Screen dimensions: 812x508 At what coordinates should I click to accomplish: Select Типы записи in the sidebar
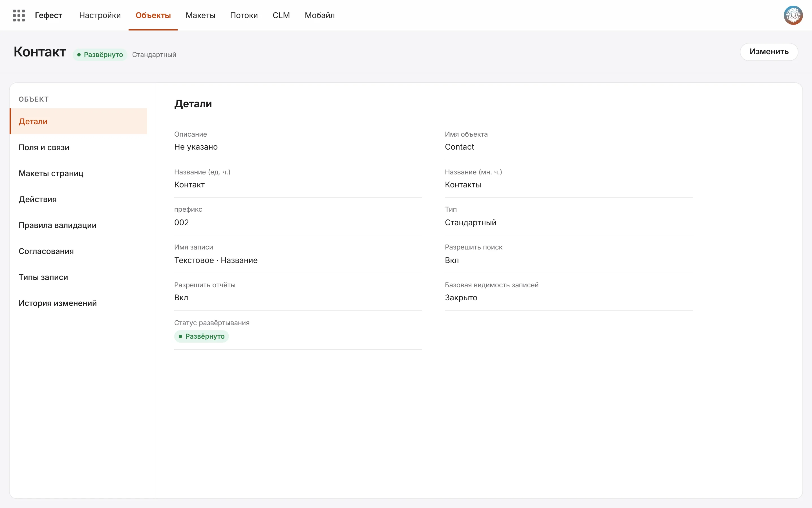[x=78, y=277]
